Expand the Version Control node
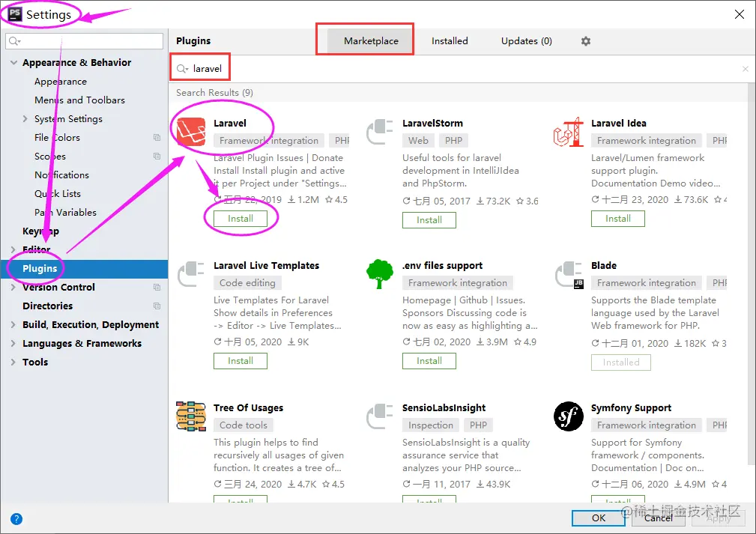This screenshot has height=534, width=756. pos(13,288)
